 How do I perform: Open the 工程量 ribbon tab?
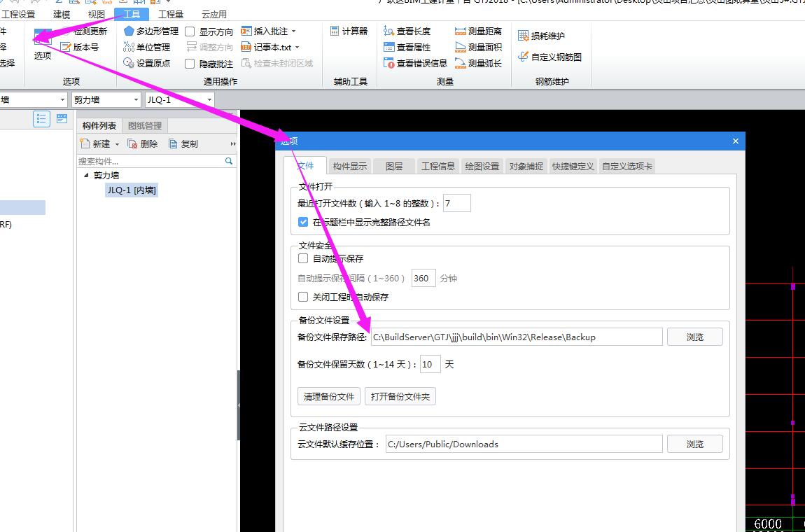170,15
